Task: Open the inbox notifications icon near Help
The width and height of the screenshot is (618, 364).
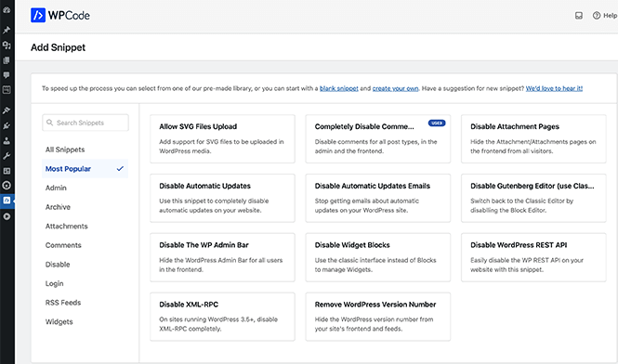Action: [x=579, y=16]
